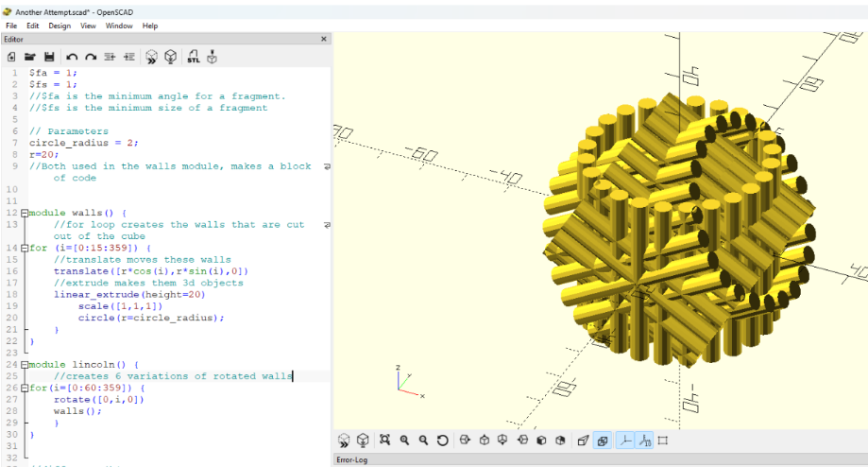Open the Window menu
Image resolution: width=868 pixels, height=467 pixels.
(x=119, y=26)
